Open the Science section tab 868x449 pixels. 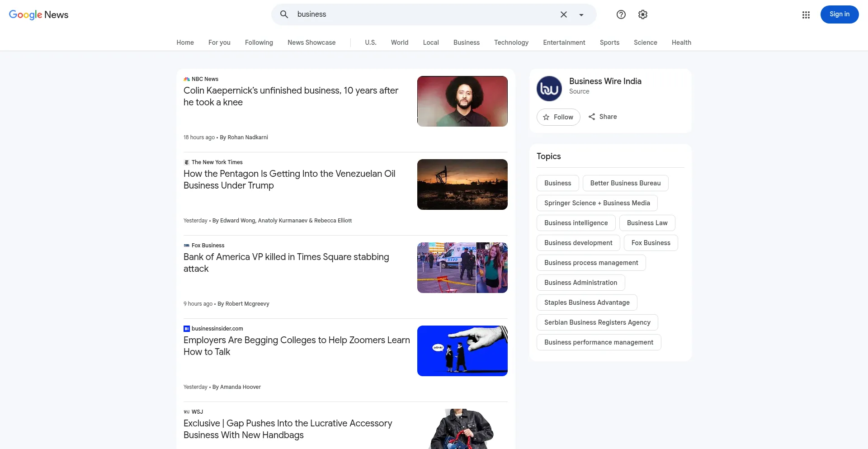click(646, 43)
